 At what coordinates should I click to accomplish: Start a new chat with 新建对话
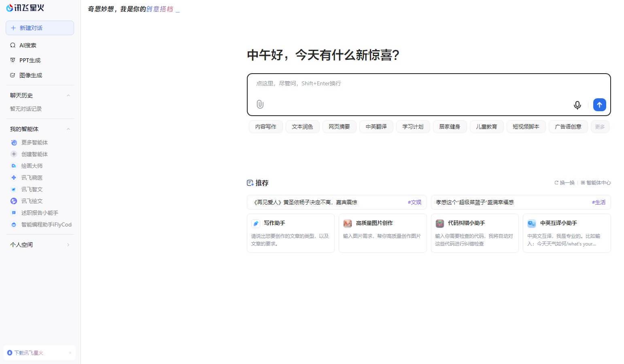[40, 28]
